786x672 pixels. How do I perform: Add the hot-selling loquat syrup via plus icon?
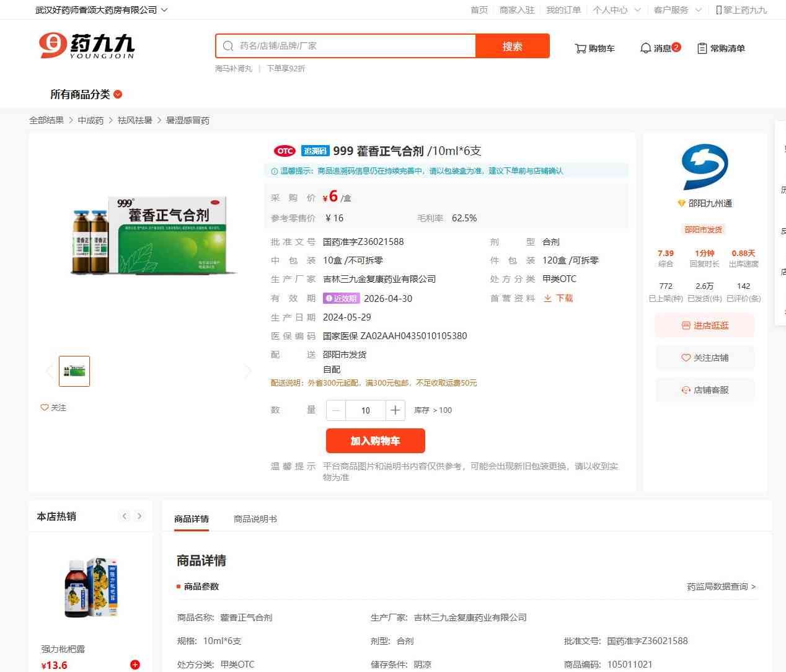(135, 665)
